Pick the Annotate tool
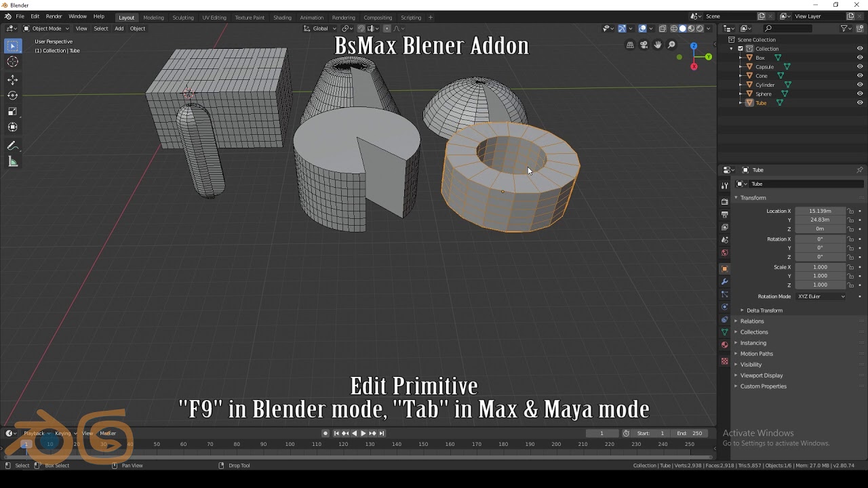Screen dimensions: 868x488 click(13, 146)
